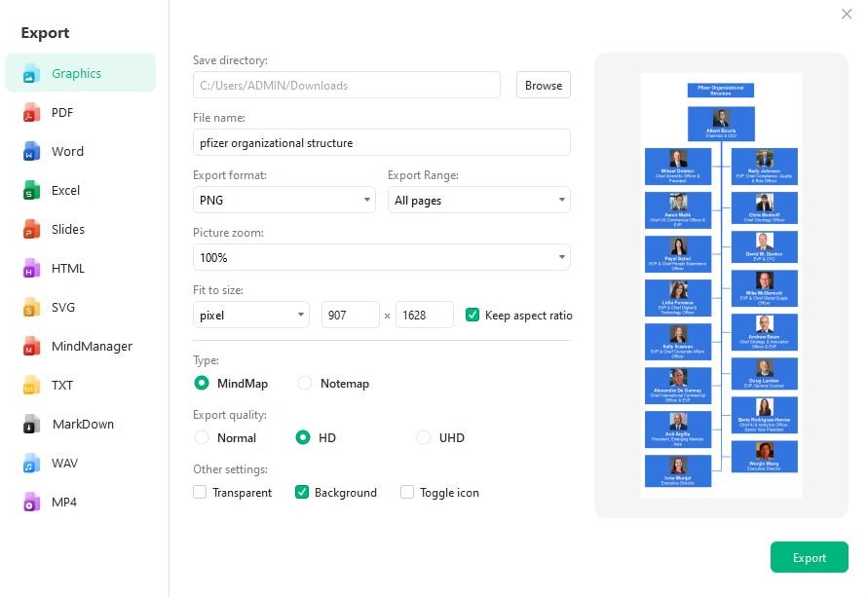The width and height of the screenshot is (868, 597).
Task: Click the File name input field
Action: (x=382, y=143)
